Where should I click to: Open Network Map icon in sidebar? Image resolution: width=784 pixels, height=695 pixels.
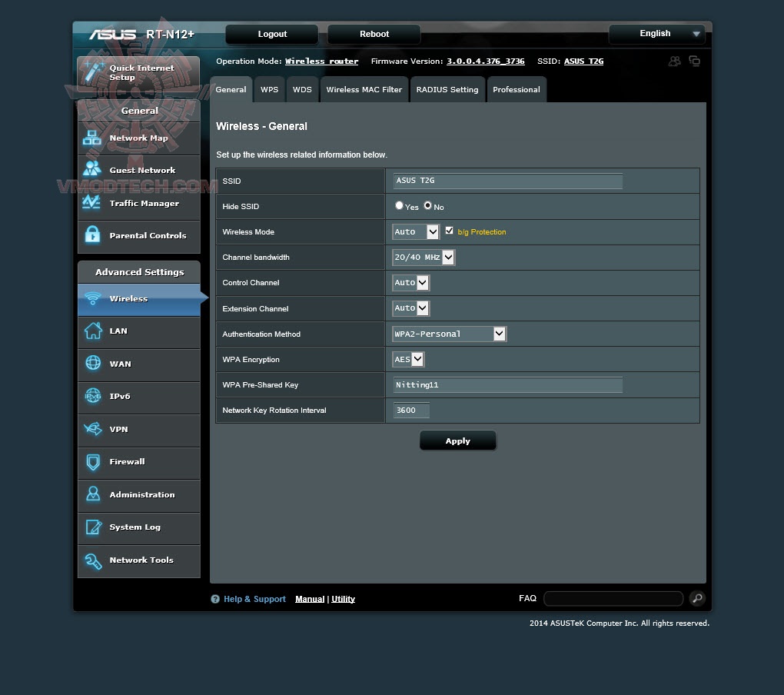92,138
